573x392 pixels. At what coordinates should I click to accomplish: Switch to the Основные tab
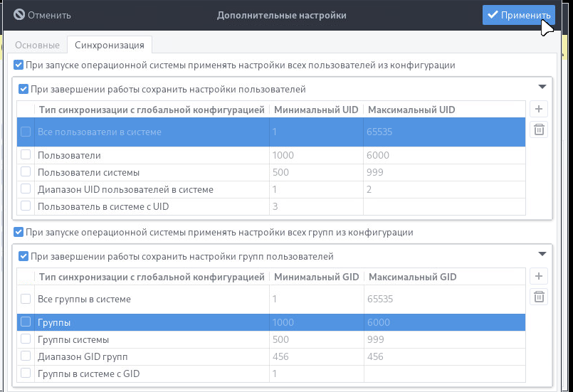click(37, 45)
